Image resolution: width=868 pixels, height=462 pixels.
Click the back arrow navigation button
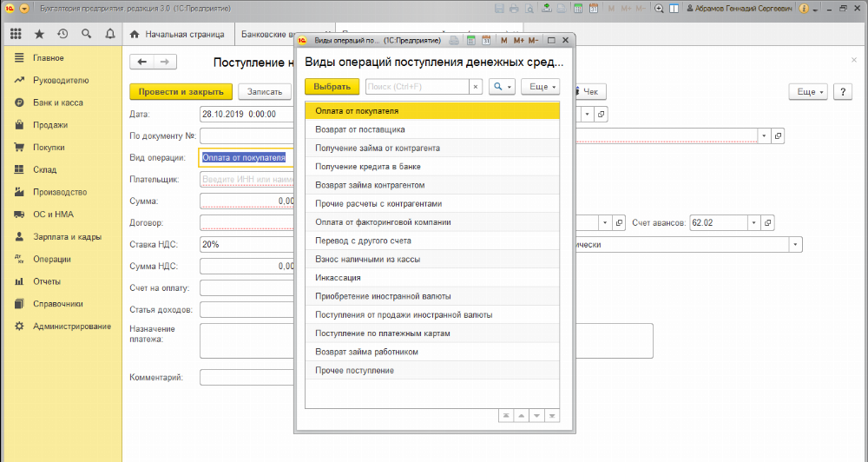coord(141,62)
